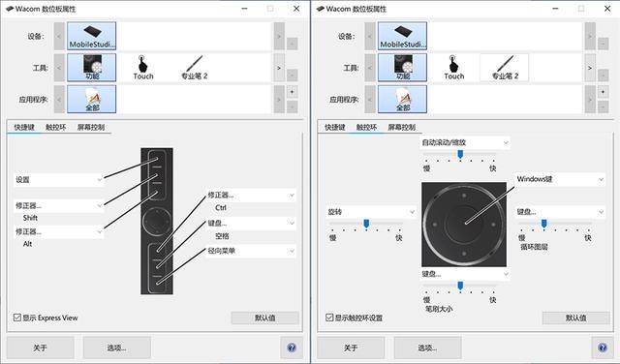Viewport: 620px width, 364px height.
Task: Switch to 屏幕控制 tab in right window
Action: coord(402,127)
